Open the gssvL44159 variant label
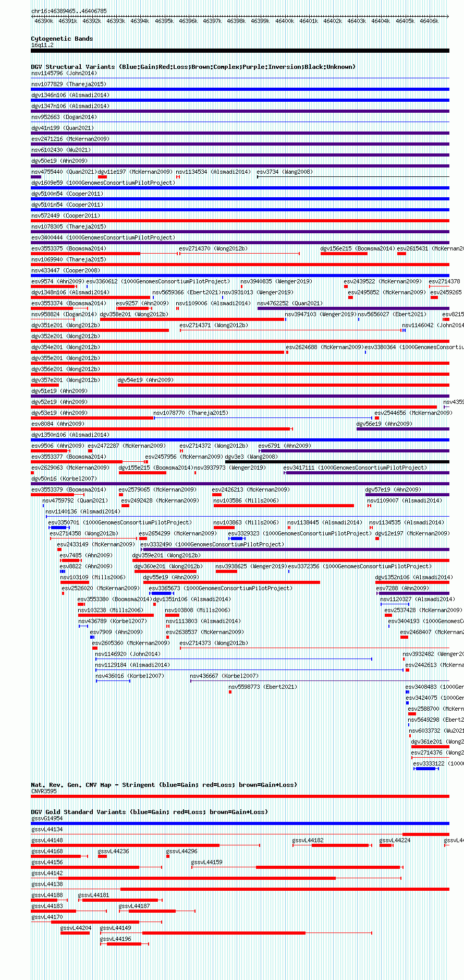The width and height of the screenshot is (464, 980). (x=206, y=862)
